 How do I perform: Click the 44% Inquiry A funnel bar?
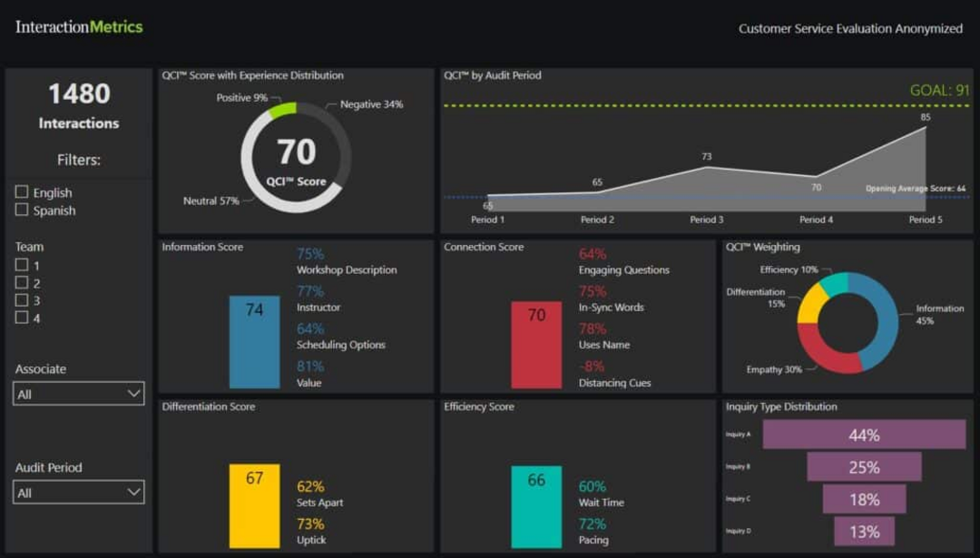click(864, 436)
